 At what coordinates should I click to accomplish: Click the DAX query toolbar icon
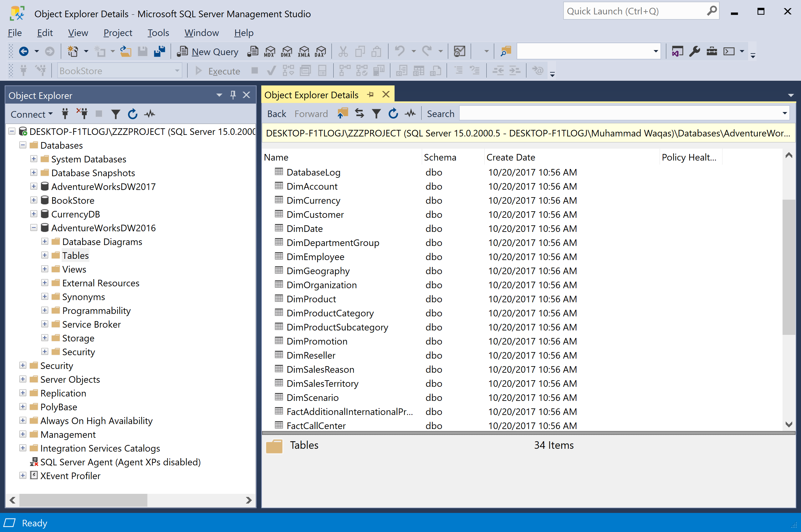tap(320, 52)
